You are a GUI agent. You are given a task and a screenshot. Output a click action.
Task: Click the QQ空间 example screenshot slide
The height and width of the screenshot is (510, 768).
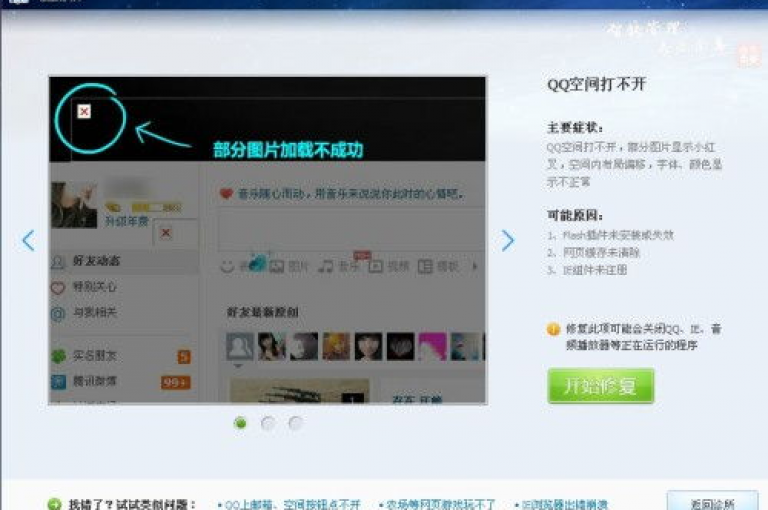[x=267, y=240]
